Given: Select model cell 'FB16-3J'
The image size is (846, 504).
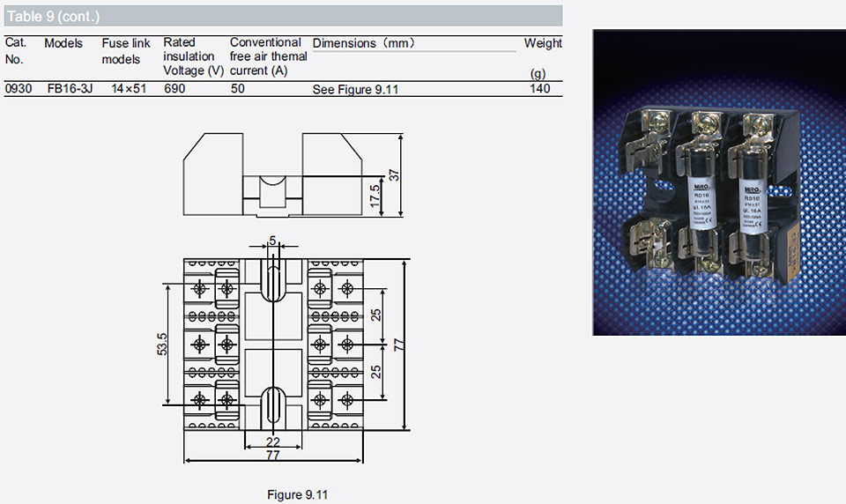Looking at the screenshot, I should coord(70,88).
